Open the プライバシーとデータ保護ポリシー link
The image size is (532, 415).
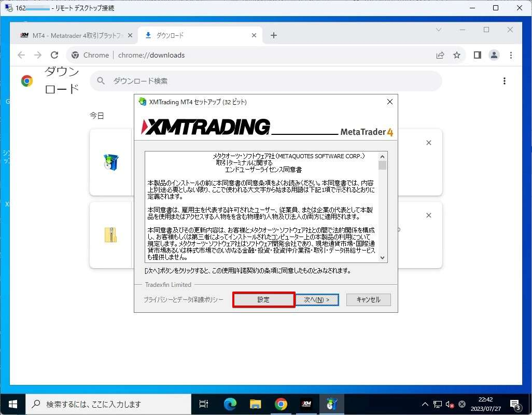(183, 300)
